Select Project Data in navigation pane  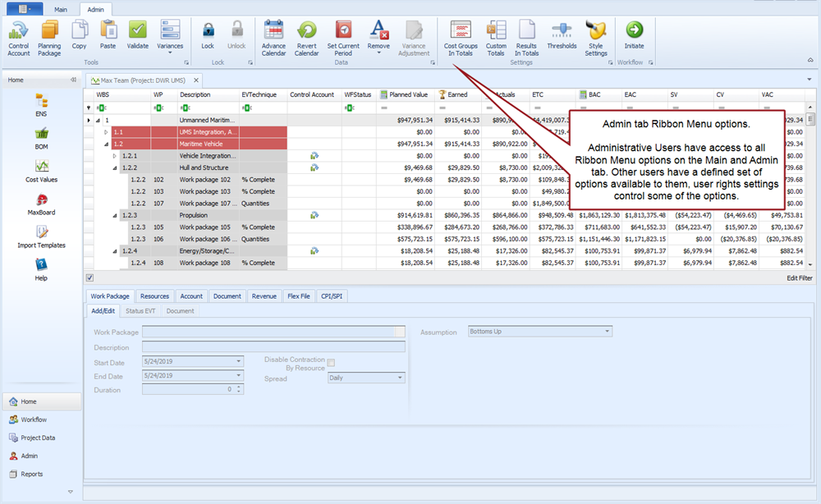38,438
